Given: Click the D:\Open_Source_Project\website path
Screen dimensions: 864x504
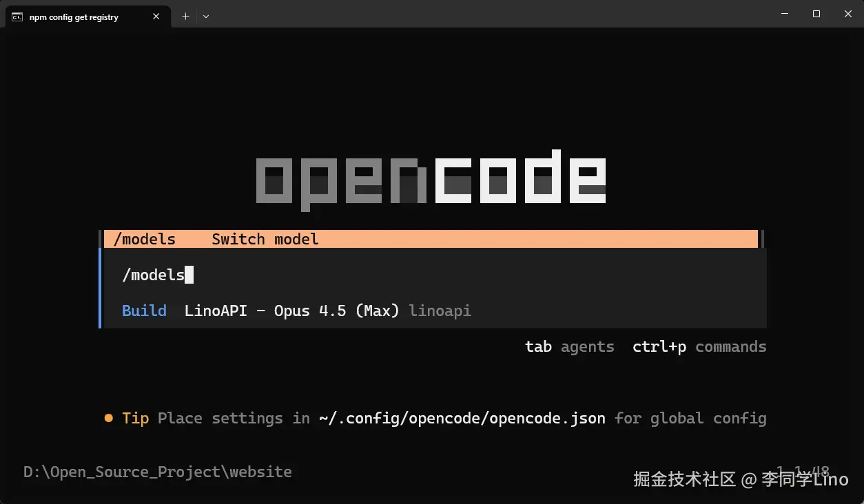Looking at the screenshot, I should tap(158, 472).
